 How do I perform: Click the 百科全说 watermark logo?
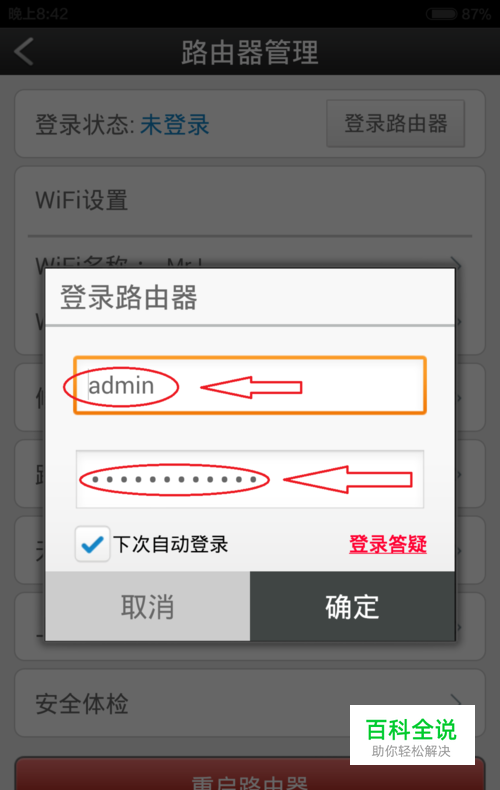tap(412, 735)
